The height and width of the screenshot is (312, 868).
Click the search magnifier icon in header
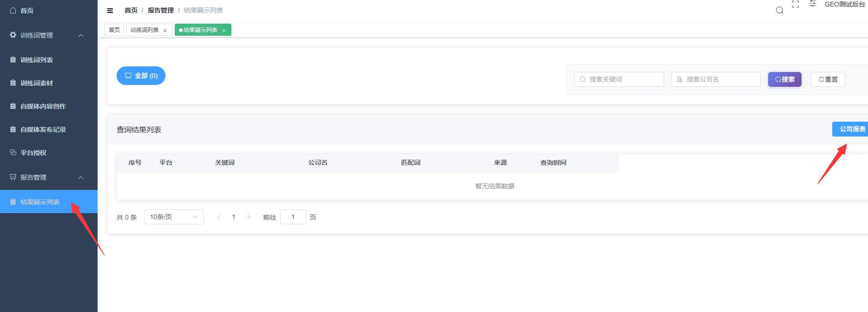[x=780, y=10]
